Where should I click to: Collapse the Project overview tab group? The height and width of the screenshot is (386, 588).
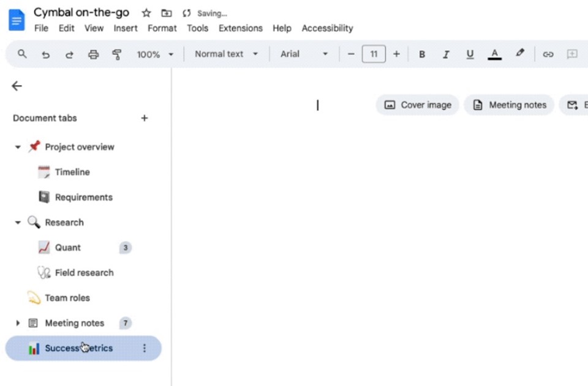point(18,147)
